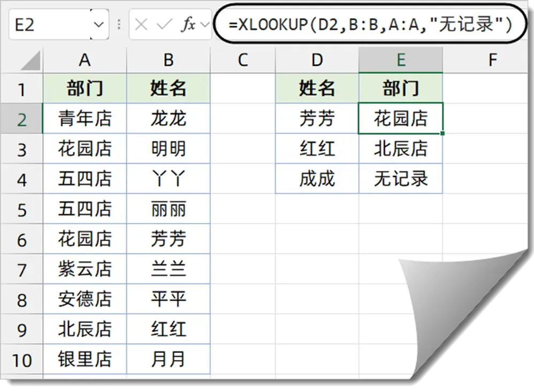Click cell A3 '花园店'
Image resolution: width=534 pixels, height=392 pixels.
point(85,149)
